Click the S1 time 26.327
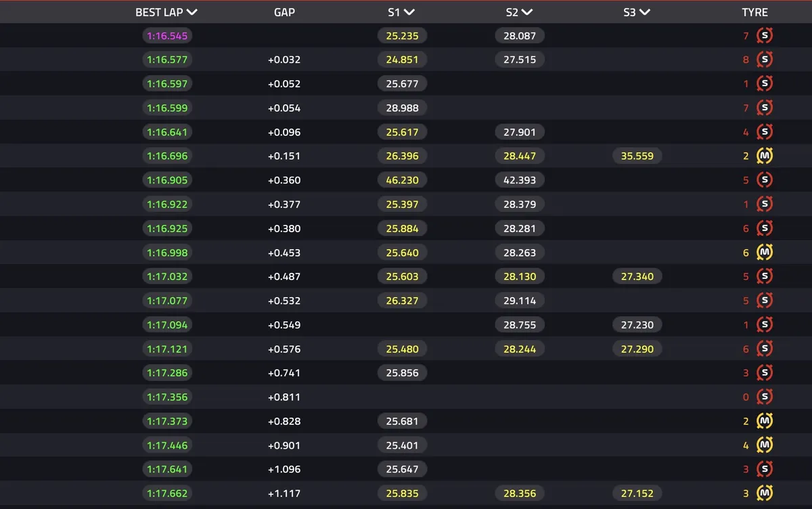The width and height of the screenshot is (812, 509). [x=402, y=301]
